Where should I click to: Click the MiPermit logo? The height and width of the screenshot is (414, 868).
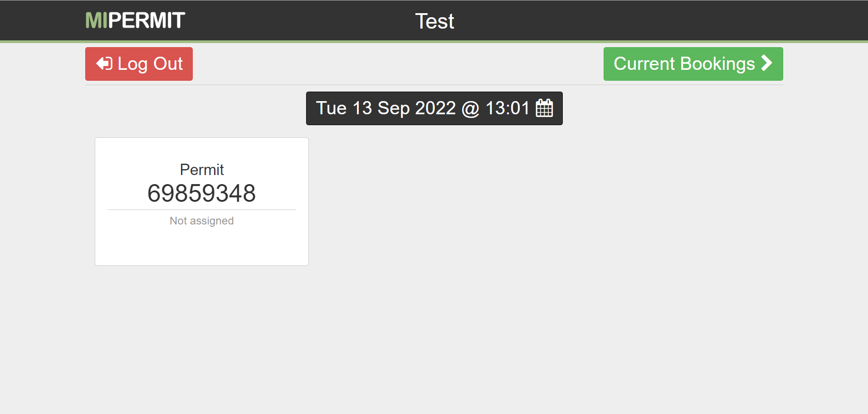pyautogui.click(x=135, y=20)
